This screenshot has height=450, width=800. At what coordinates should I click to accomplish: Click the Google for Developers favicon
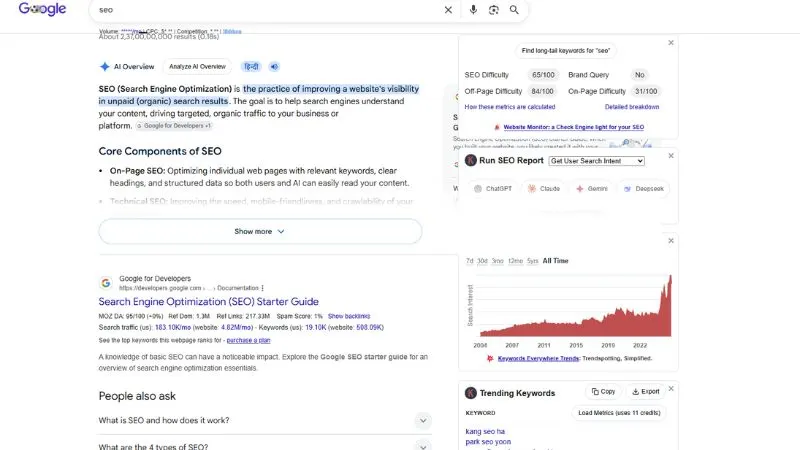(106, 283)
